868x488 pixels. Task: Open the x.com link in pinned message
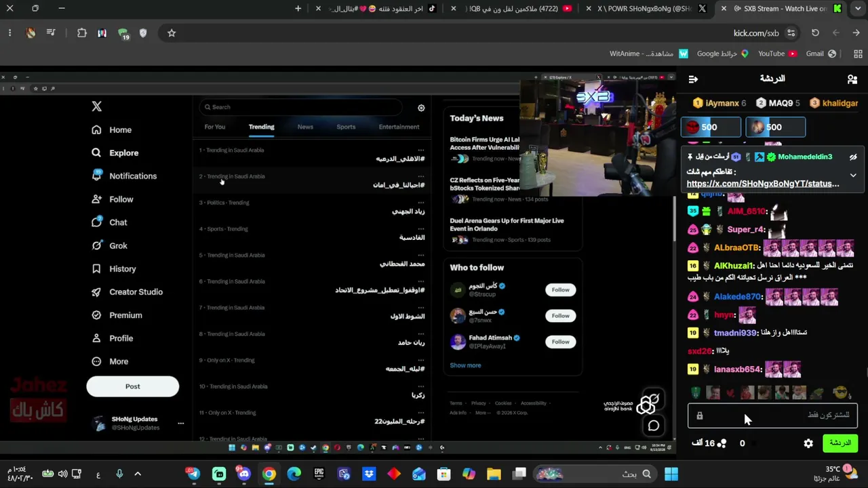[x=763, y=184]
